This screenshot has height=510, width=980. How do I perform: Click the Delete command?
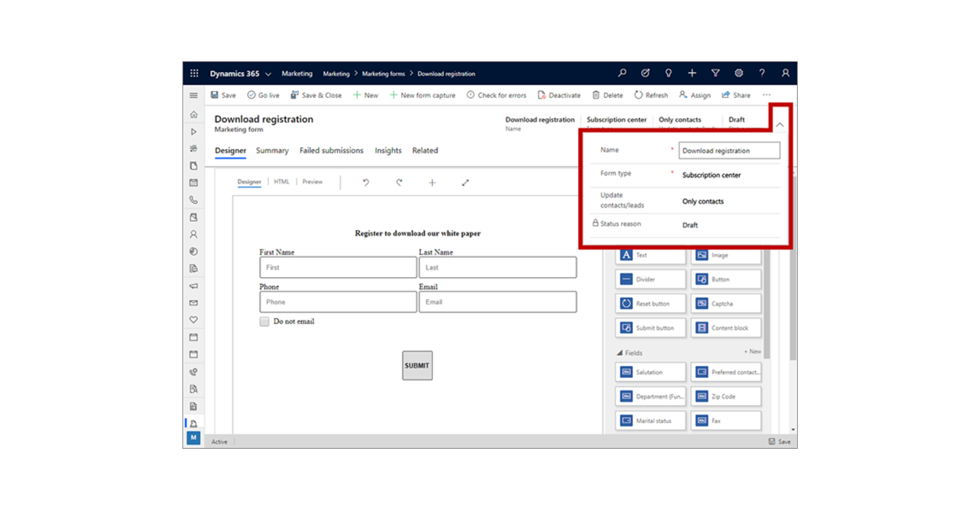click(607, 95)
